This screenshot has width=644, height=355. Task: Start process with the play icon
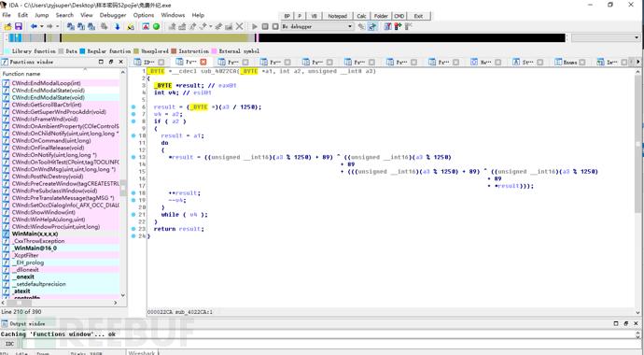[255, 26]
